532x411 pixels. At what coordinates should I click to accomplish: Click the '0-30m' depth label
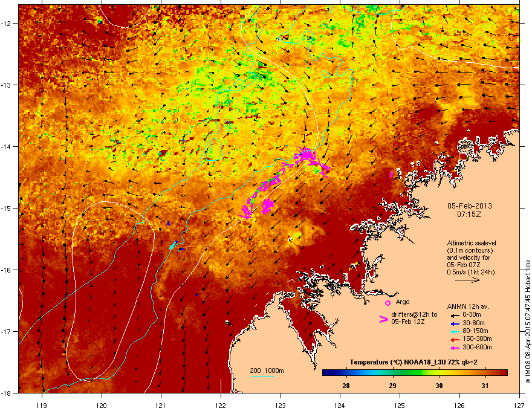472,315
